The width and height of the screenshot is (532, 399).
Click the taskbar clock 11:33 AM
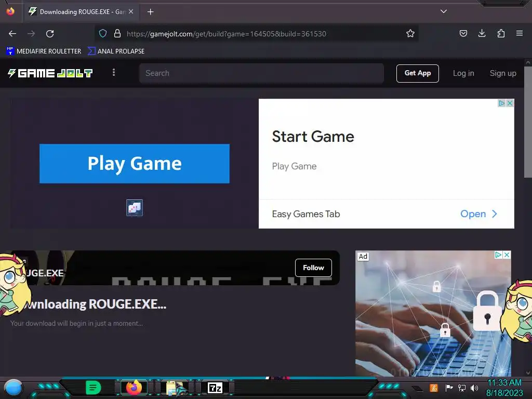(504, 382)
